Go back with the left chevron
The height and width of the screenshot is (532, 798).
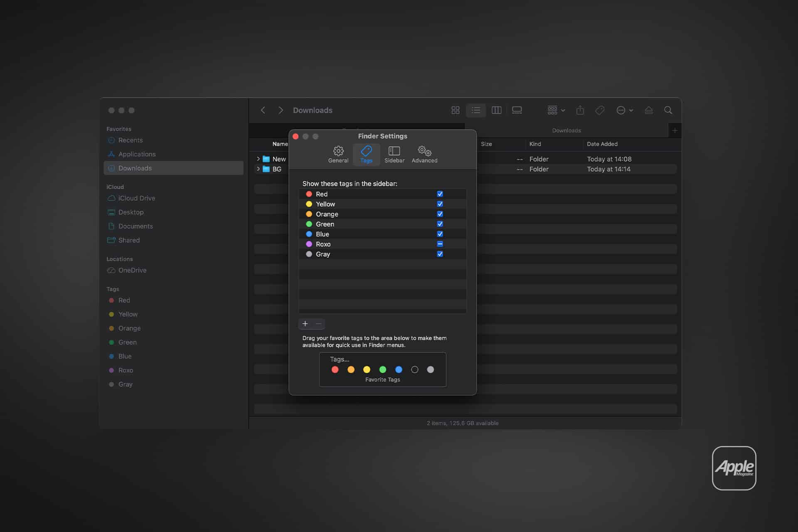click(263, 110)
